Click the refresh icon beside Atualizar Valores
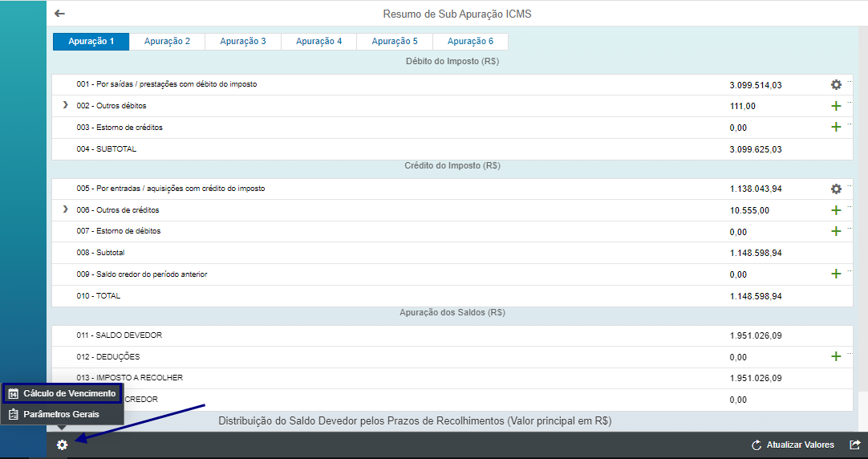This screenshot has width=868, height=459. pos(756,445)
